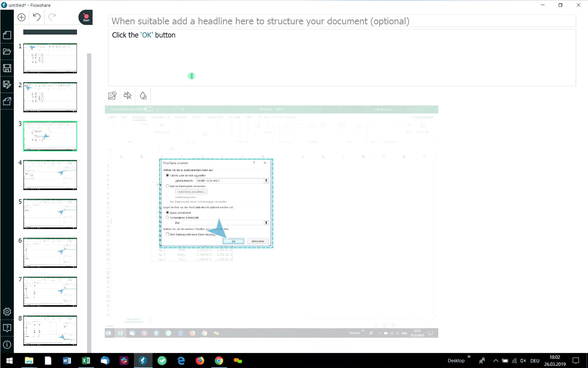
Task: Select step 6 thumbnail
Action: pyautogui.click(x=50, y=253)
